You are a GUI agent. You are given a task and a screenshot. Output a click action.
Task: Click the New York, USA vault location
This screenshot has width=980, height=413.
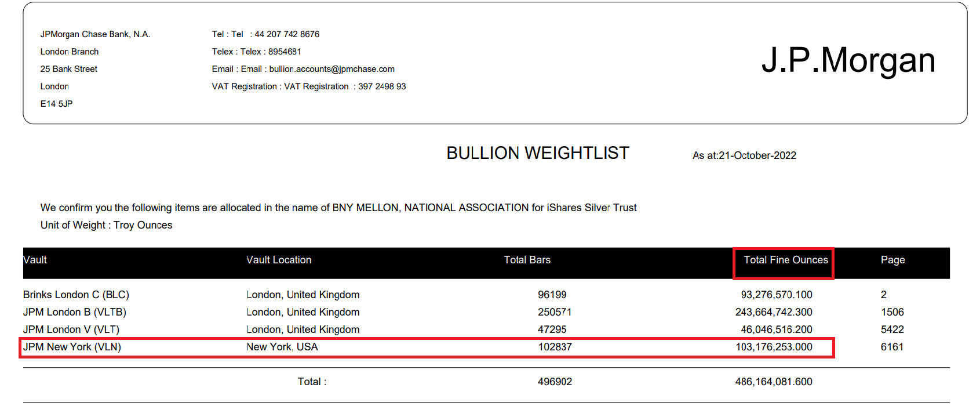tap(282, 347)
